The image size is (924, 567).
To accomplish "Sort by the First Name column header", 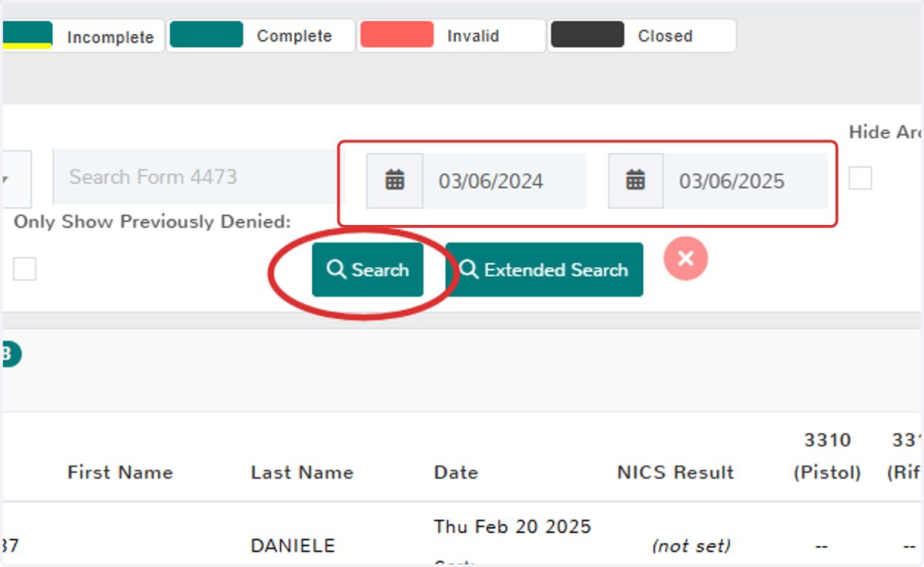I will click(x=120, y=472).
